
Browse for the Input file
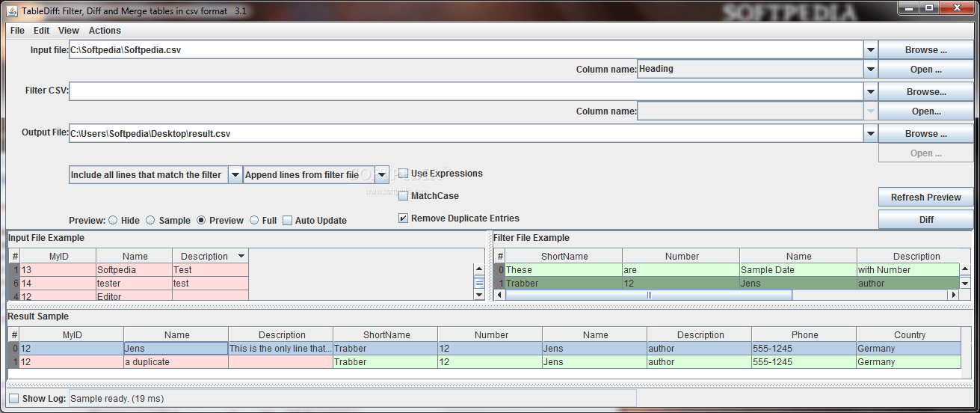coord(926,50)
